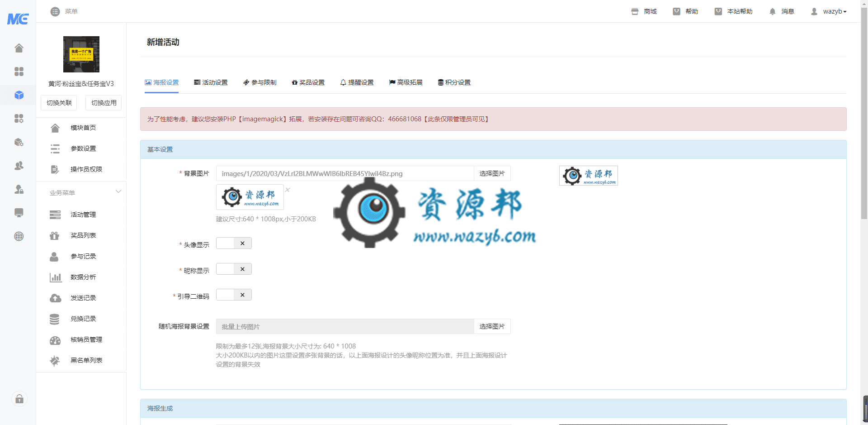The width and height of the screenshot is (868, 425).
Task: Click the 切换应用 button
Action: coord(104,103)
